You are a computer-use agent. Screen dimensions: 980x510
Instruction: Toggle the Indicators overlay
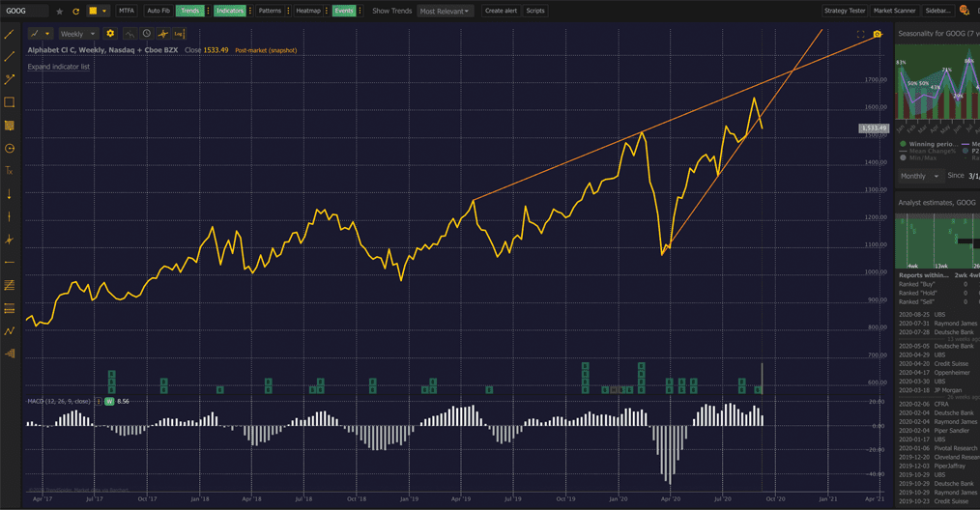(229, 11)
